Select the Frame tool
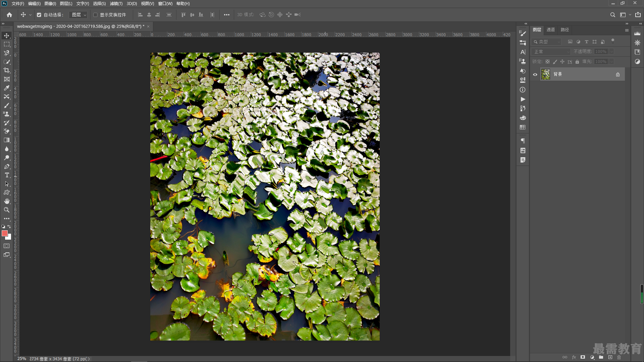Screen dimensions: 644x362 [7, 79]
